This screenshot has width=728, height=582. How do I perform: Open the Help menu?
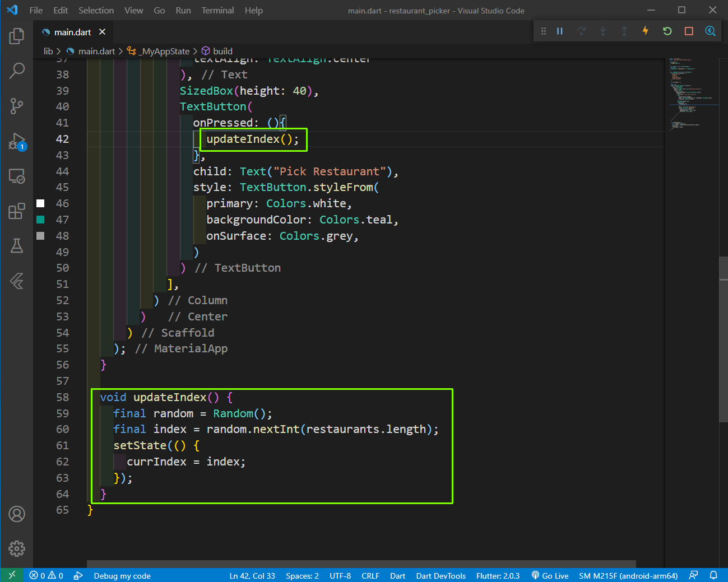(254, 10)
